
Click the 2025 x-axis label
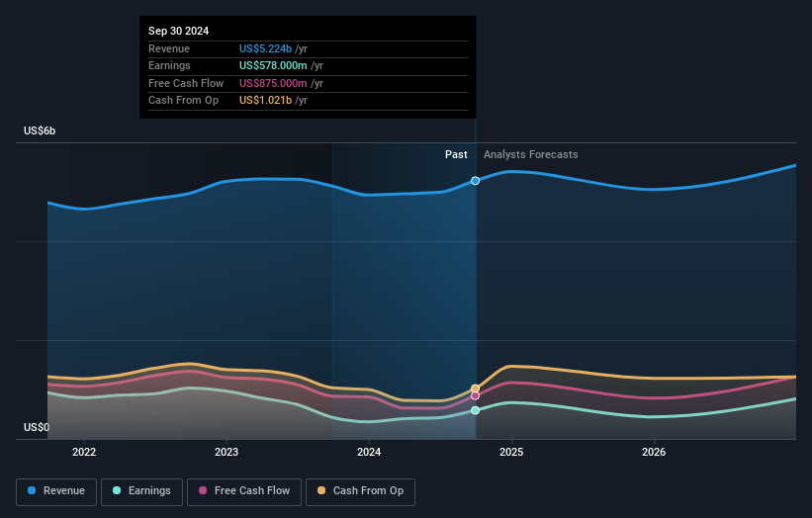pos(511,452)
